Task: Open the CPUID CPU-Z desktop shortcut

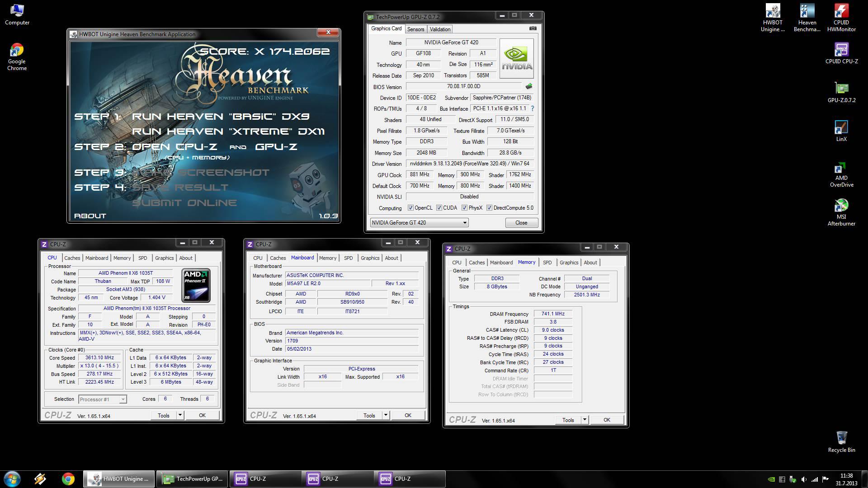Action: [841, 54]
